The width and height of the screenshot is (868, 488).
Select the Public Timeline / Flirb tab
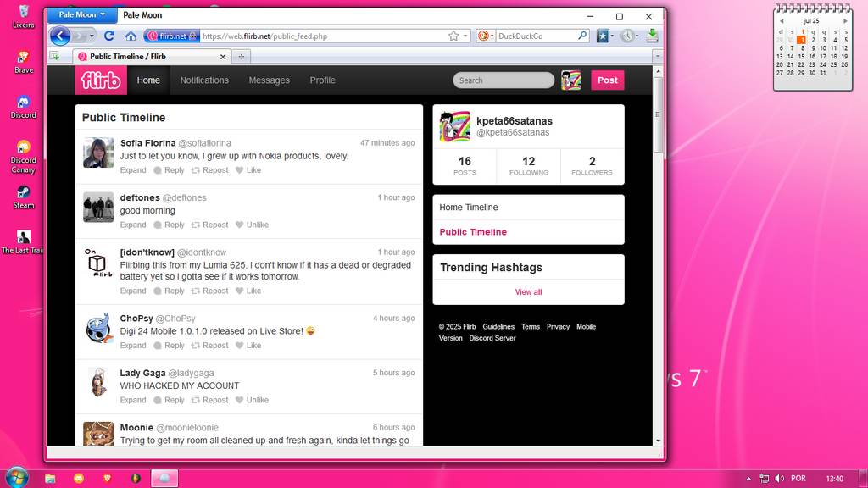coord(152,57)
